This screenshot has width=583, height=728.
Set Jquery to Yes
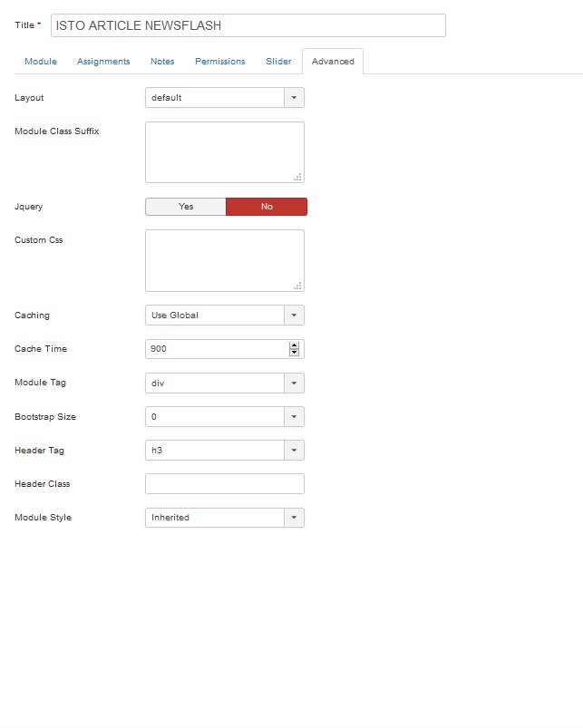[x=186, y=207]
